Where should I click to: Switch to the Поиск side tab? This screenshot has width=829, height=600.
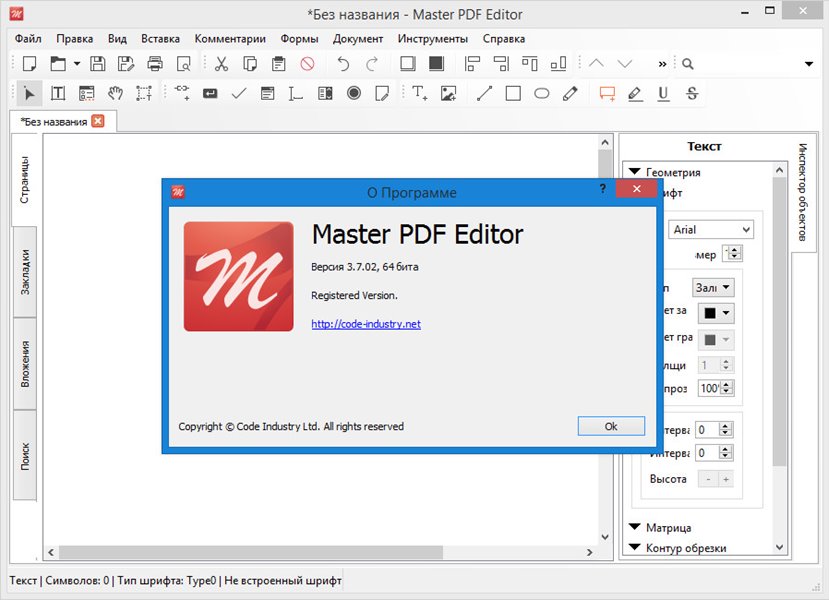tap(25, 456)
